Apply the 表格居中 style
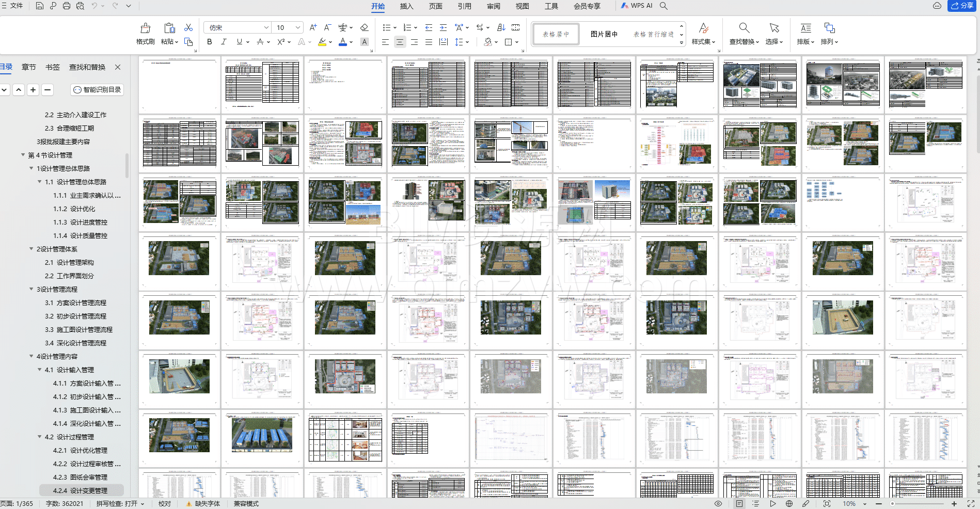Image resolution: width=980 pixels, height=509 pixels. pos(556,34)
